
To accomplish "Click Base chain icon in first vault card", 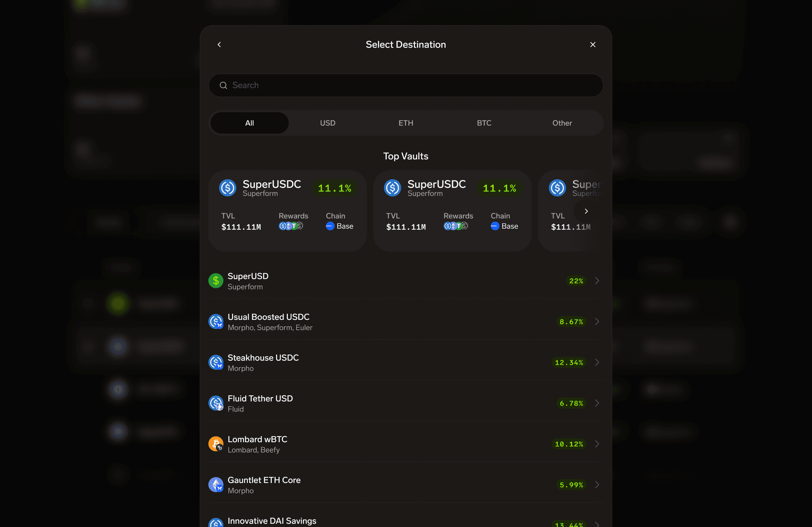I will point(330,226).
